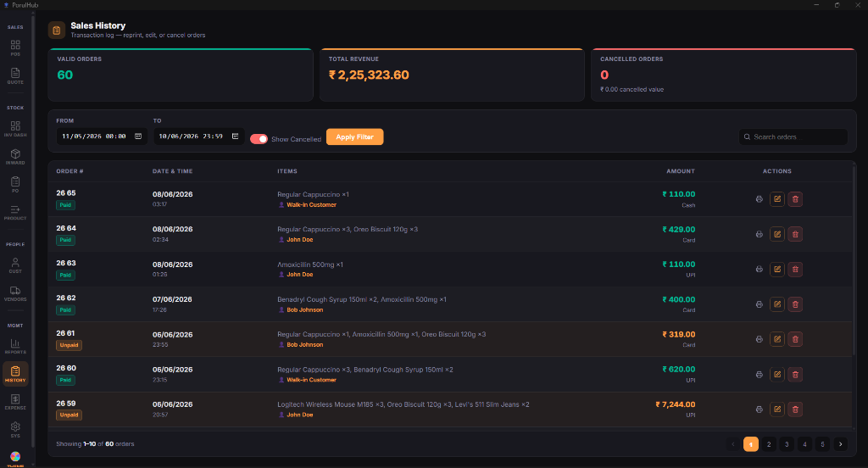868x468 pixels.
Task: Go to page 5 of orders
Action: click(822, 444)
